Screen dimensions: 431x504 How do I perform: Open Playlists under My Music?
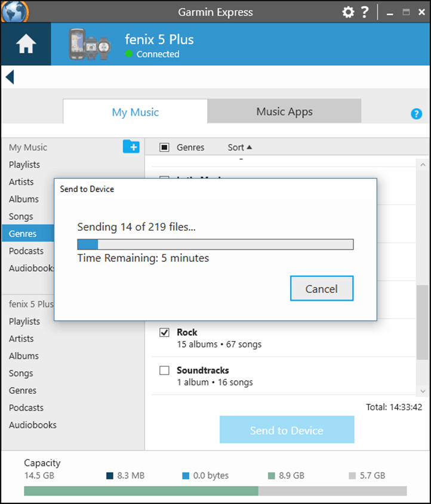[x=24, y=165]
